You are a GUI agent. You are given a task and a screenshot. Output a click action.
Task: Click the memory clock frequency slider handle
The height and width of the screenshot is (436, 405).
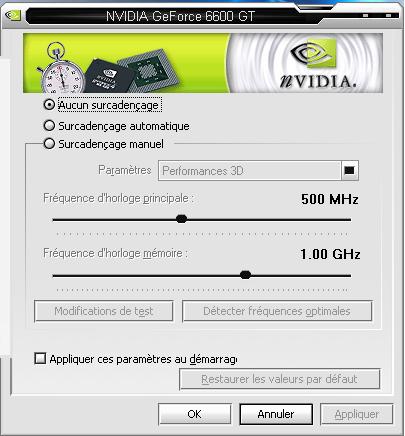(x=245, y=275)
